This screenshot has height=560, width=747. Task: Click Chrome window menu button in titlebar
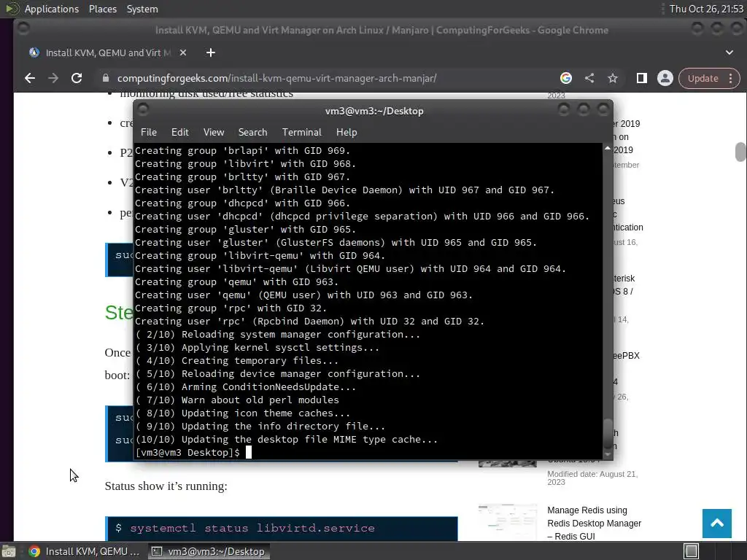click(x=23, y=29)
